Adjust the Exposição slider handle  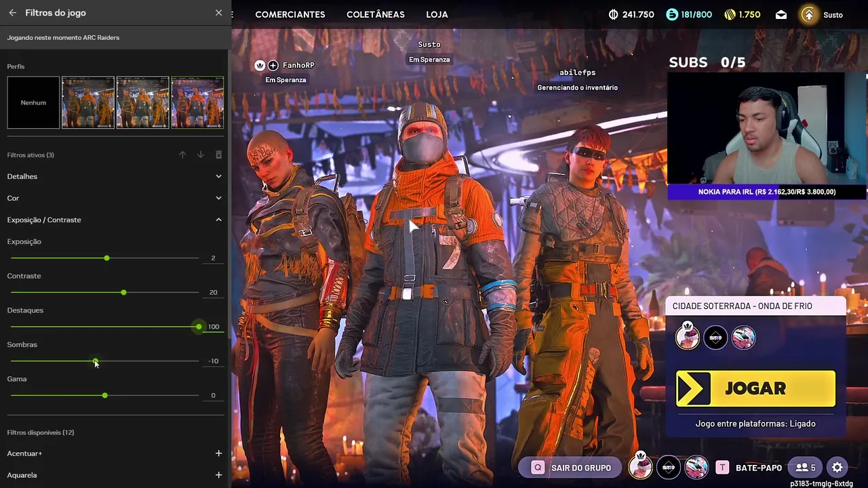click(106, 258)
